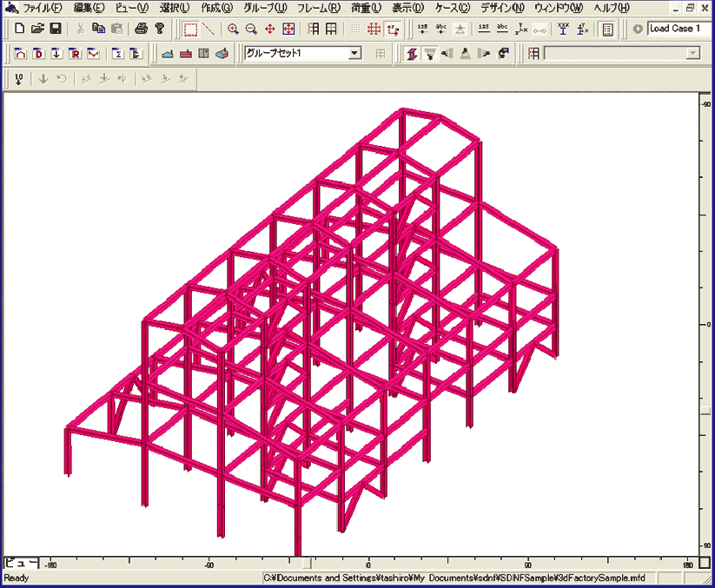
Task: Toggle node name labels (abc with dot)
Action: [x=441, y=30]
